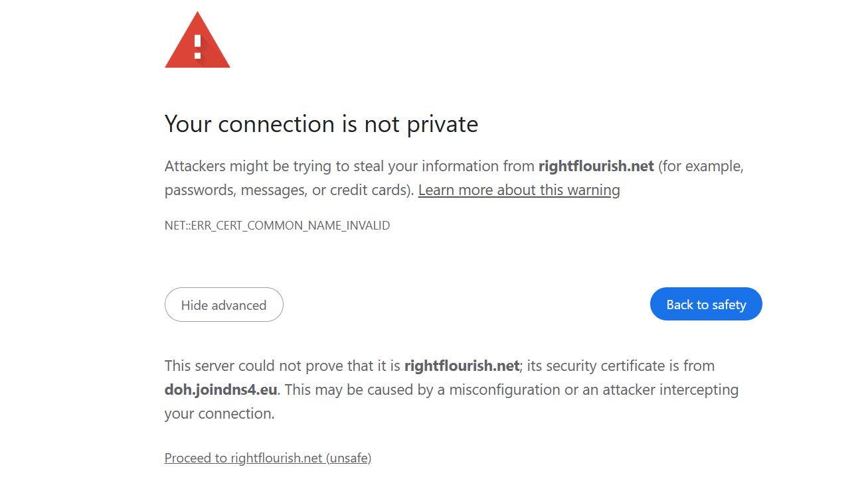Click the red warning triangle icon
The width and height of the screenshot is (868, 485).
(x=197, y=40)
